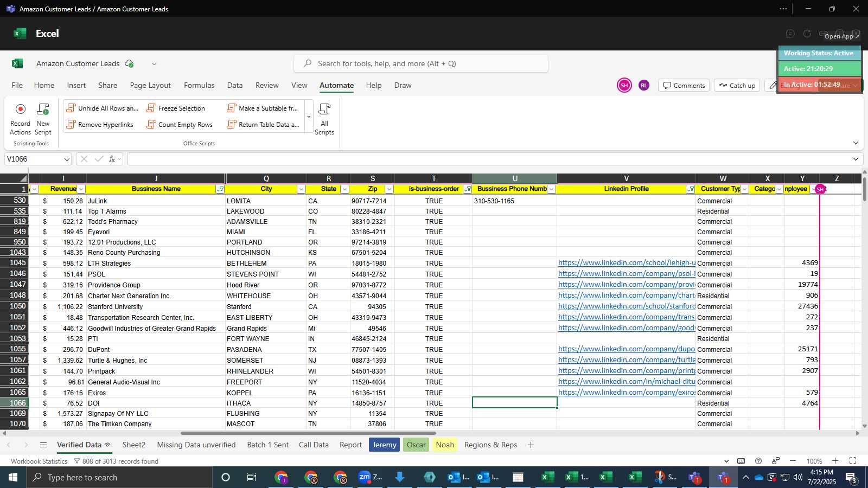Image resolution: width=868 pixels, height=488 pixels.
Task: Open the Zoom app in the taskbar
Action: coord(371,477)
